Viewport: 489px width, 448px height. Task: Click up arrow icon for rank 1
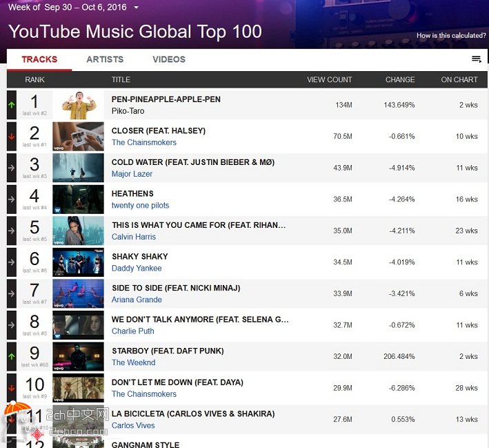tap(12, 105)
